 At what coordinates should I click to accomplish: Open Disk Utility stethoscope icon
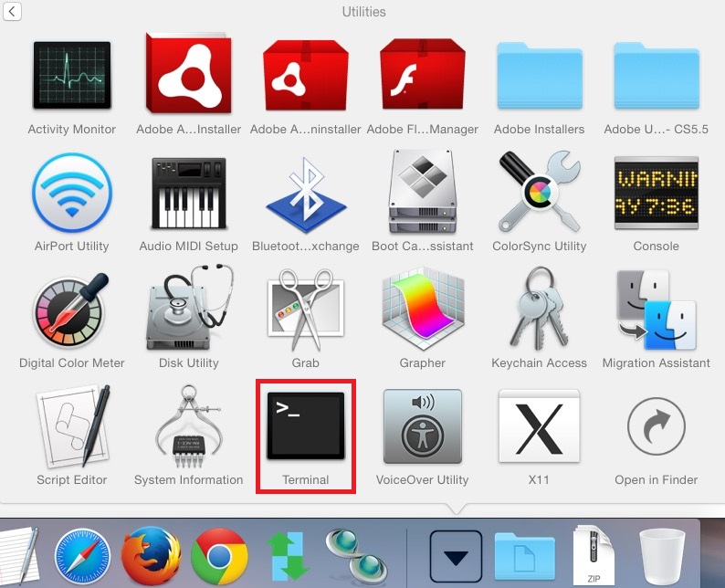189,308
